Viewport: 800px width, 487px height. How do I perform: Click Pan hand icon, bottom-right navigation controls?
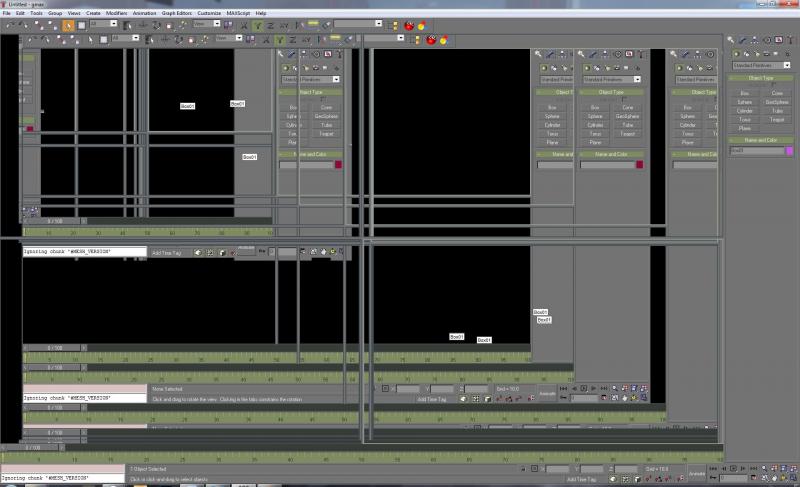(774, 478)
